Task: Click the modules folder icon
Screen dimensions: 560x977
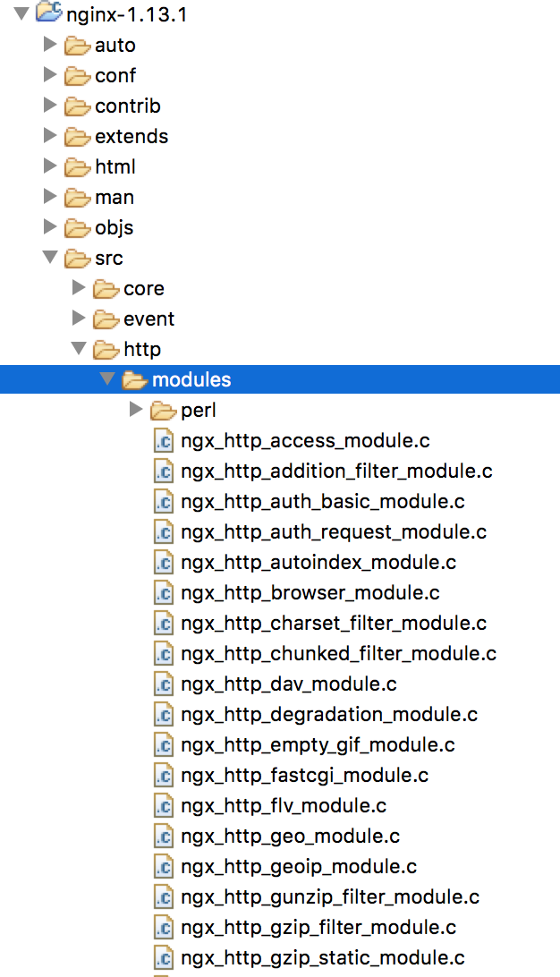Action: click(135, 380)
